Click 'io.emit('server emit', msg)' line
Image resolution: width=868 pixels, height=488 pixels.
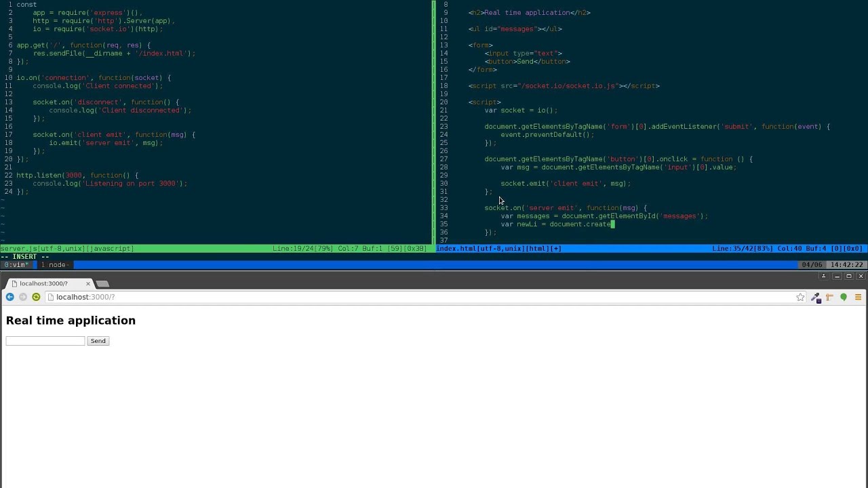pyautogui.click(x=106, y=142)
